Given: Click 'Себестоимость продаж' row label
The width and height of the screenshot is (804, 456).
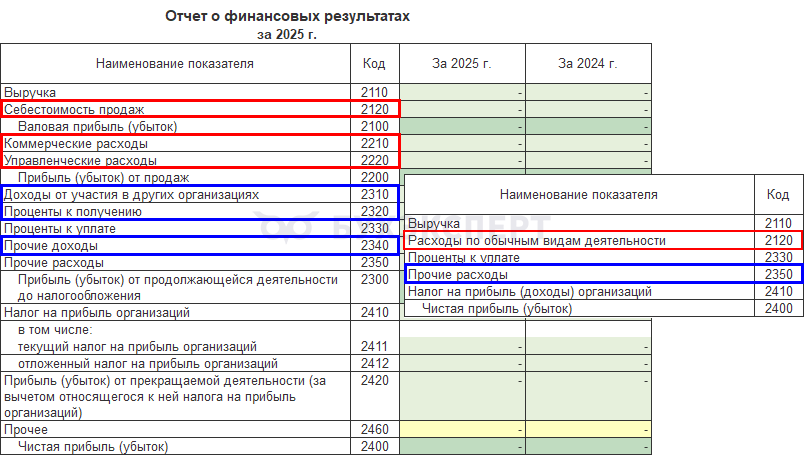Looking at the screenshot, I should pos(74,109).
